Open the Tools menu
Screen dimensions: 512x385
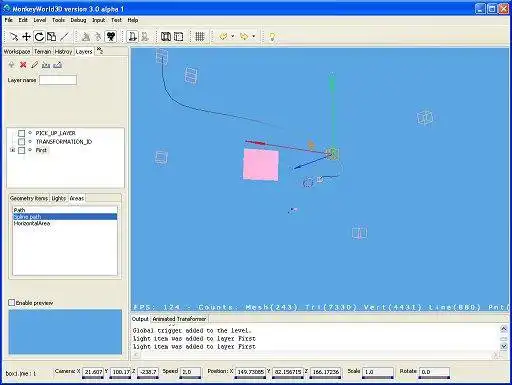58,20
